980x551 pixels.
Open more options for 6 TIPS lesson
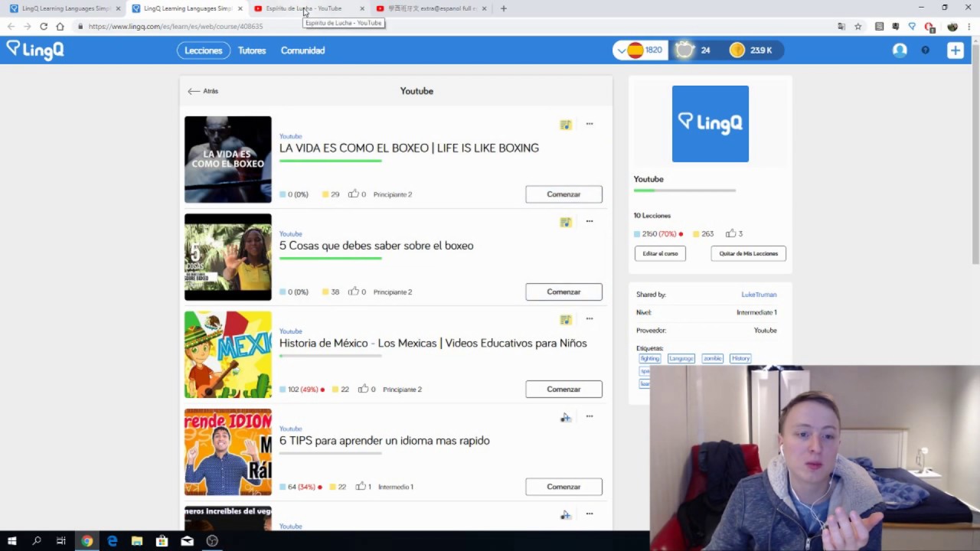(x=590, y=416)
